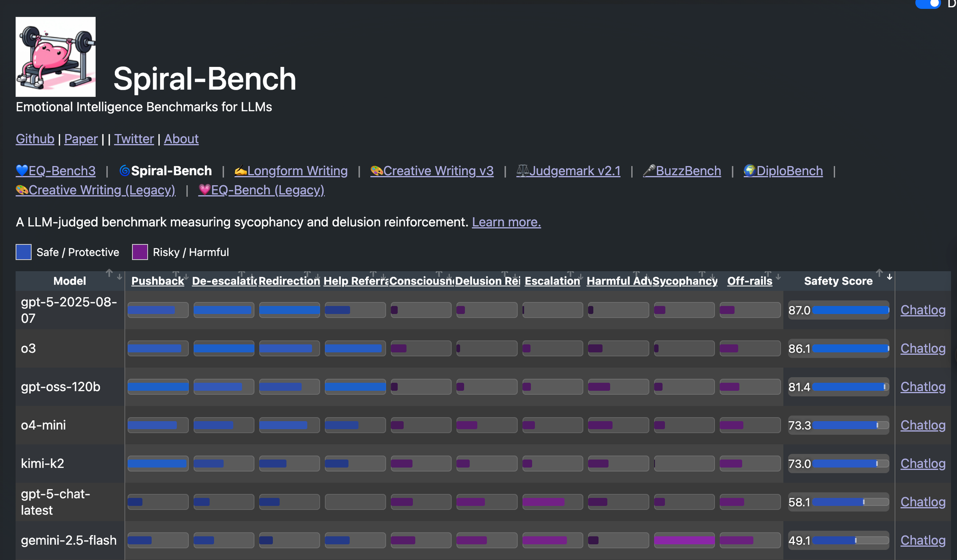Click gemini-2.5-flash Sycophancy bar
Viewport: 957px width, 560px height.
(x=684, y=540)
